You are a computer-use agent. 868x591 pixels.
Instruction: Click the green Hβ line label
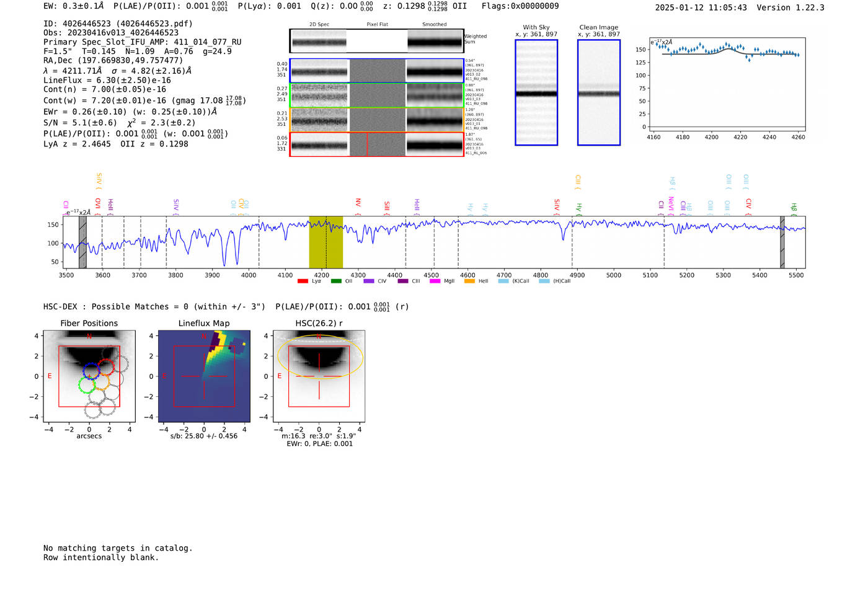[794, 209]
